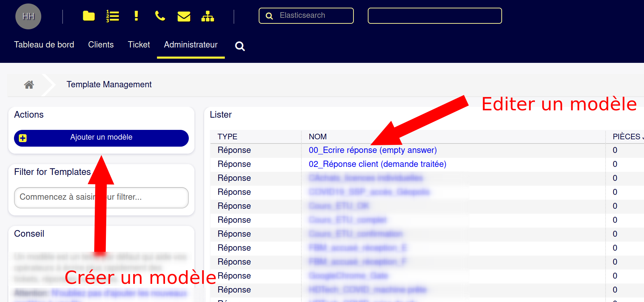Open the Clients menu
This screenshot has height=302, width=644.
(x=101, y=45)
